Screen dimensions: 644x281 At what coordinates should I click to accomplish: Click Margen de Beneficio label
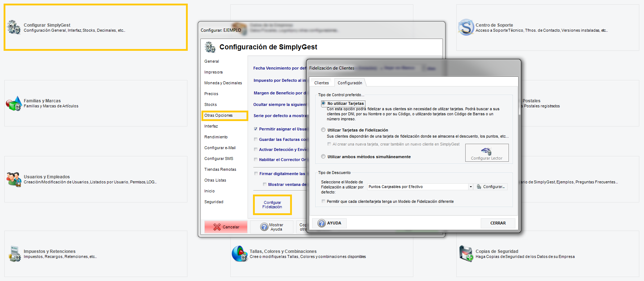[x=280, y=93]
